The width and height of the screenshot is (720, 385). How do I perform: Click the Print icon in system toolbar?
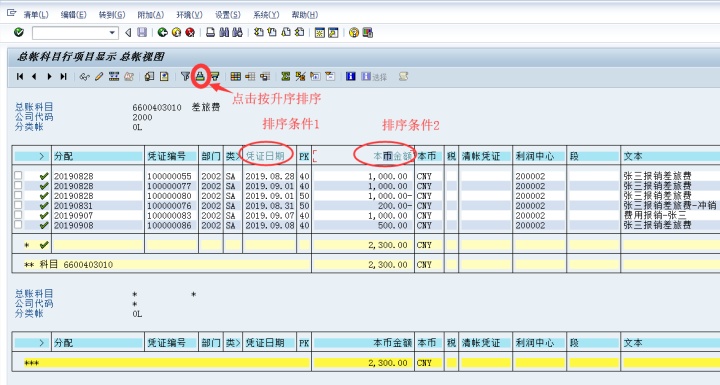[x=210, y=33]
